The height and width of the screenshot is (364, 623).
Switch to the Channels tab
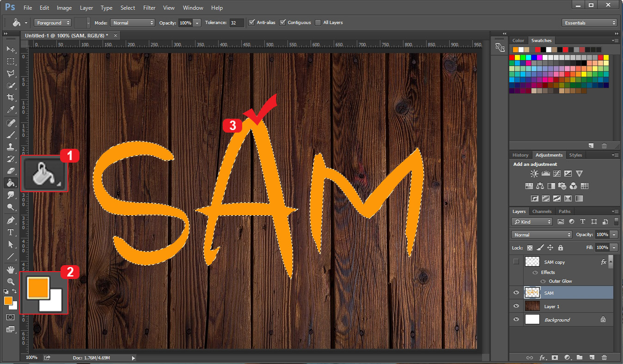542,212
